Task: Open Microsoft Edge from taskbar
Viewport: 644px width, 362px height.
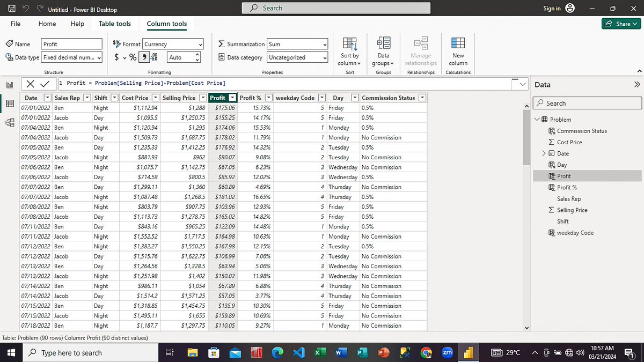Action: pyautogui.click(x=277, y=352)
